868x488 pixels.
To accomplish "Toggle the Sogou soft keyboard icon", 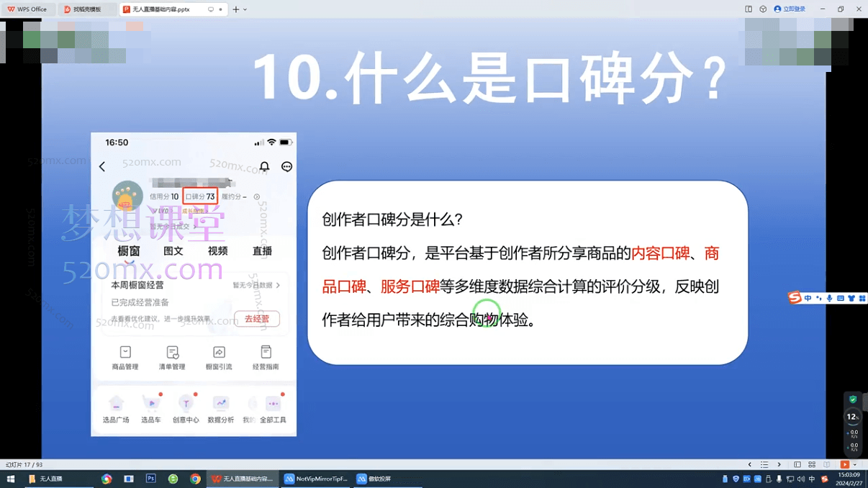I will [841, 297].
